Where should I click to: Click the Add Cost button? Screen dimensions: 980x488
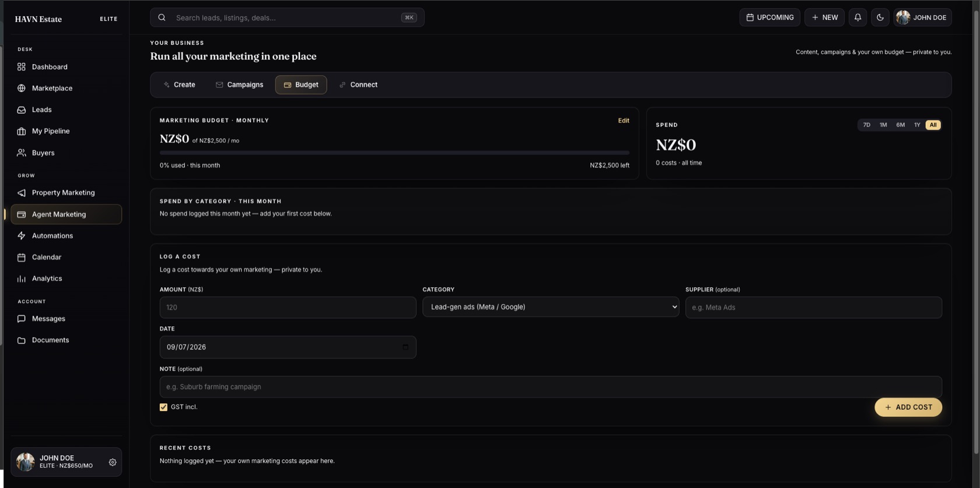pos(908,407)
